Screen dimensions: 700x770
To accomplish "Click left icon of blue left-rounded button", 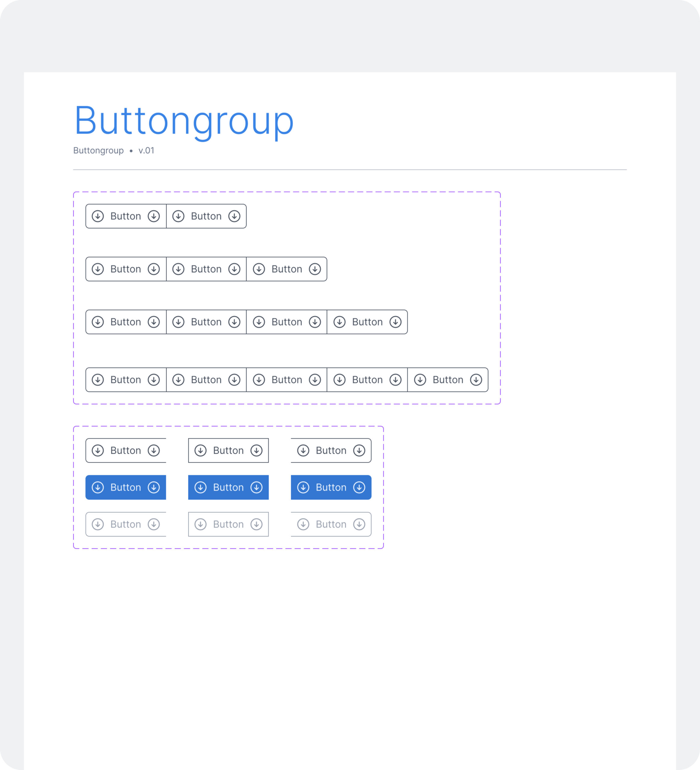I will pos(98,487).
